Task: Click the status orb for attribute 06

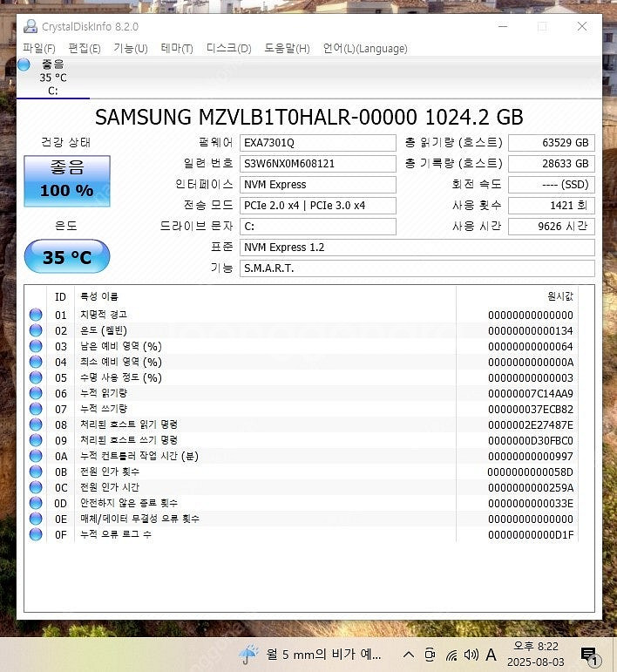Action: [36, 393]
